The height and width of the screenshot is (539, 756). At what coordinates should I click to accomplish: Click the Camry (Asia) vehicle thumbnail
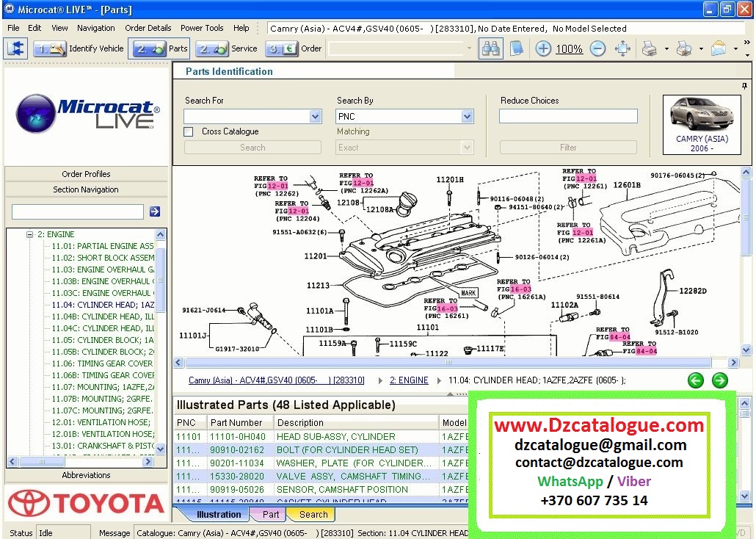tap(702, 125)
